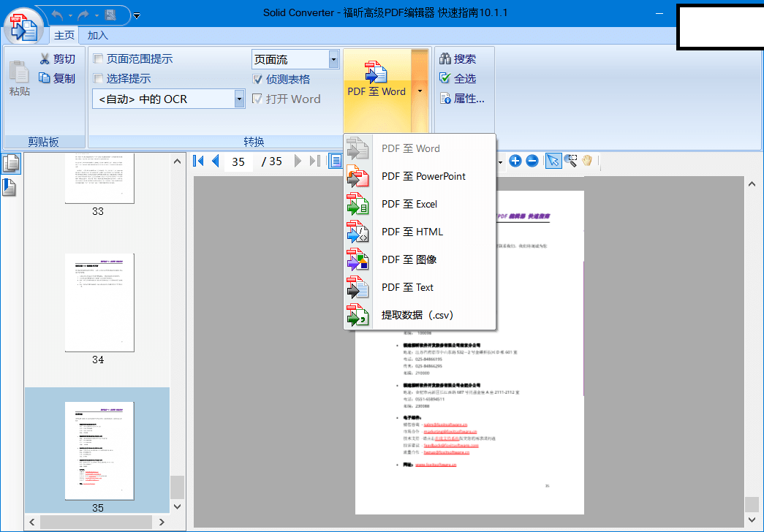Click the grayed PDF 至 Word menu entry
This screenshot has height=532, width=764.
(x=420, y=148)
